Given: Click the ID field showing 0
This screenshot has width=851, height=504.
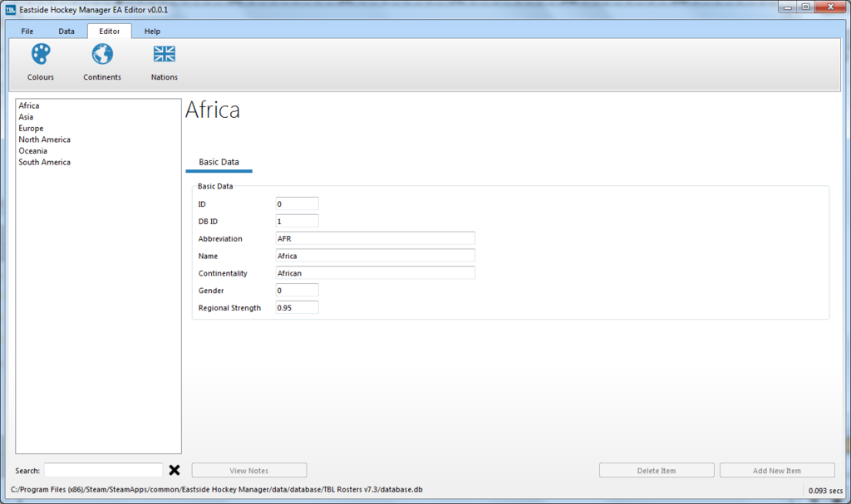Looking at the screenshot, I should click(297, 204).
